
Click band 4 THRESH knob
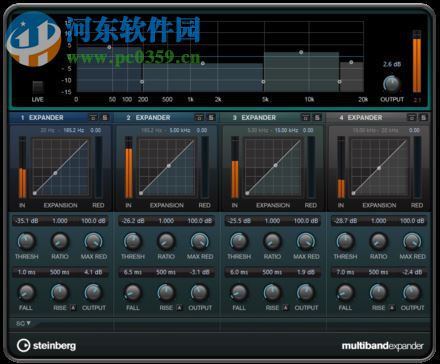point(345,241)
